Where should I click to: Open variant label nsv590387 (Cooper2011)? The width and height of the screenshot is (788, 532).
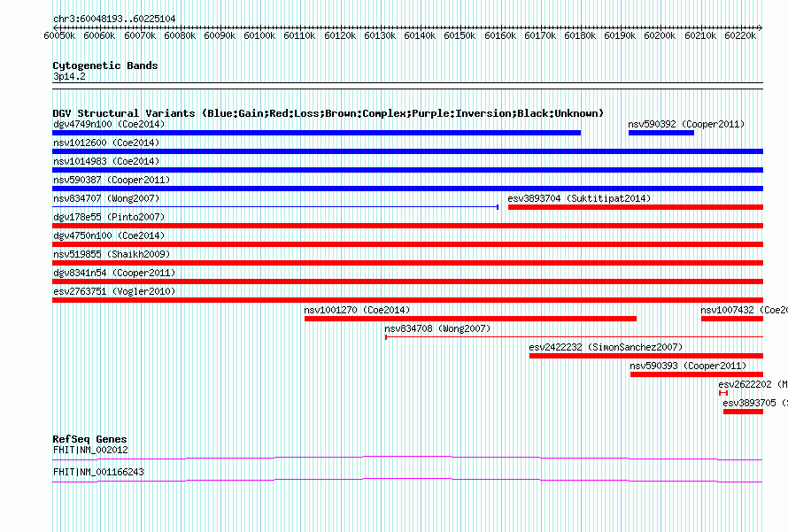click(x=112, y=180)
